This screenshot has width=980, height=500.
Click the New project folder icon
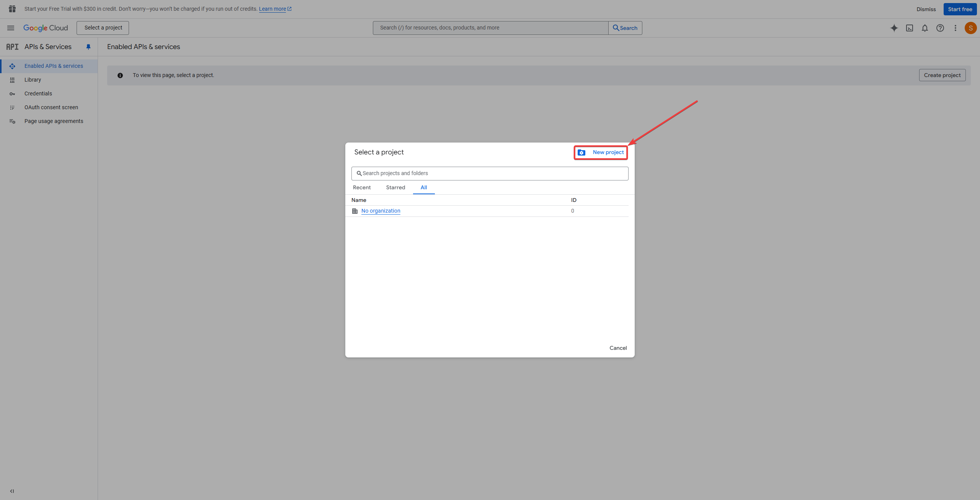pos(581,152)
